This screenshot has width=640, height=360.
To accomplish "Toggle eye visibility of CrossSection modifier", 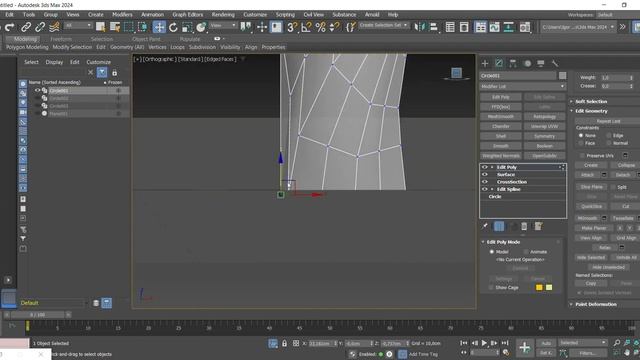I will [484, 182].
